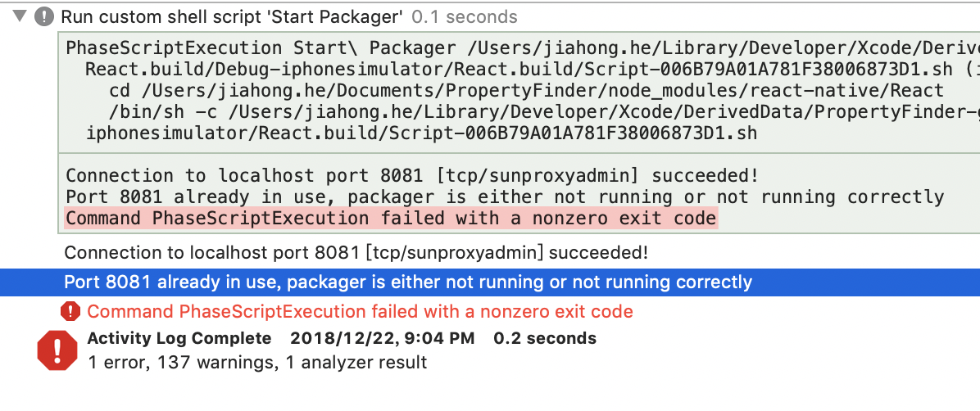
Task: Click the iphonesimulator/React.build script path line
Action: [x=421, y=133]
